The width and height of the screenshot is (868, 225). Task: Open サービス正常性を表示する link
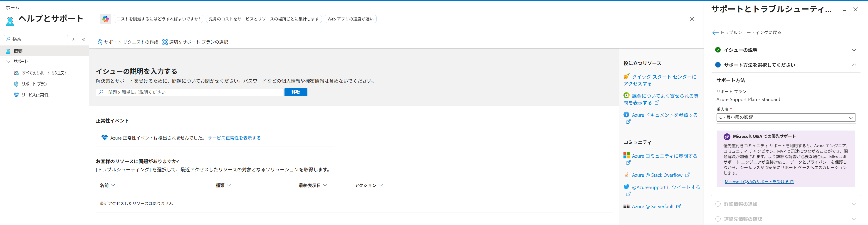(x=234, y=138)
